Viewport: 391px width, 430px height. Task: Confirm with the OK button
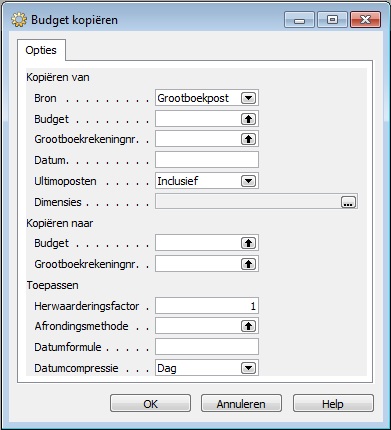pos(150,404)
